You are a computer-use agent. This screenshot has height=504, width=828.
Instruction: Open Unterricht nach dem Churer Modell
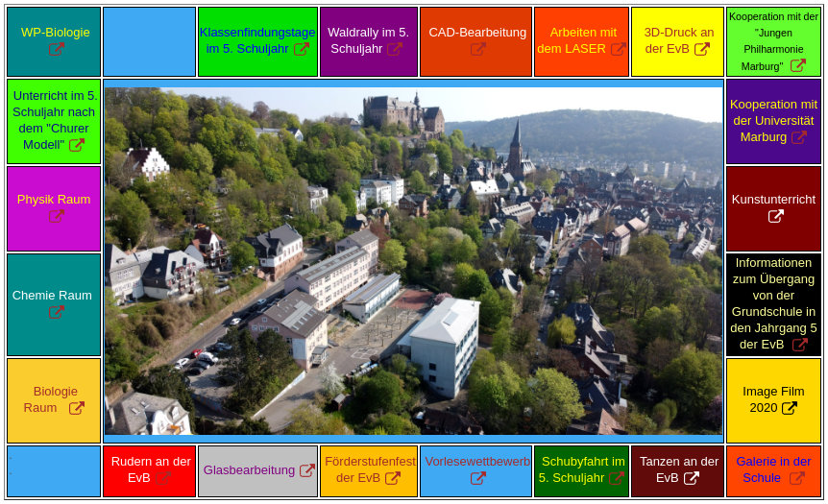pos(54,120)
